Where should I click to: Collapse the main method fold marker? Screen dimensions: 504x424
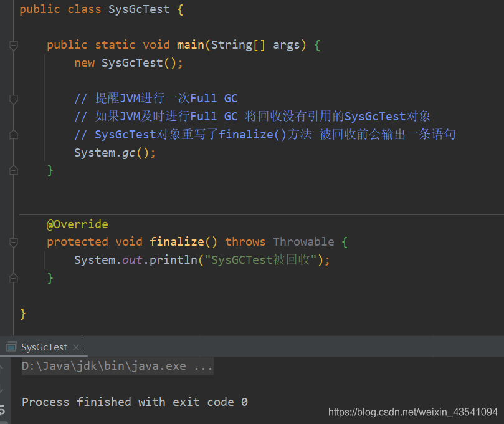(14, 46)
